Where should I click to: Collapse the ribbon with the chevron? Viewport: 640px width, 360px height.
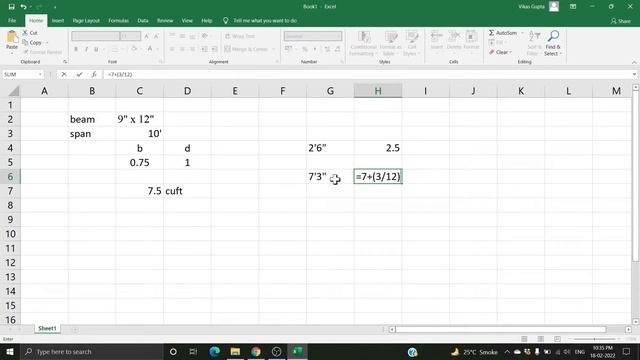(634, 62)
